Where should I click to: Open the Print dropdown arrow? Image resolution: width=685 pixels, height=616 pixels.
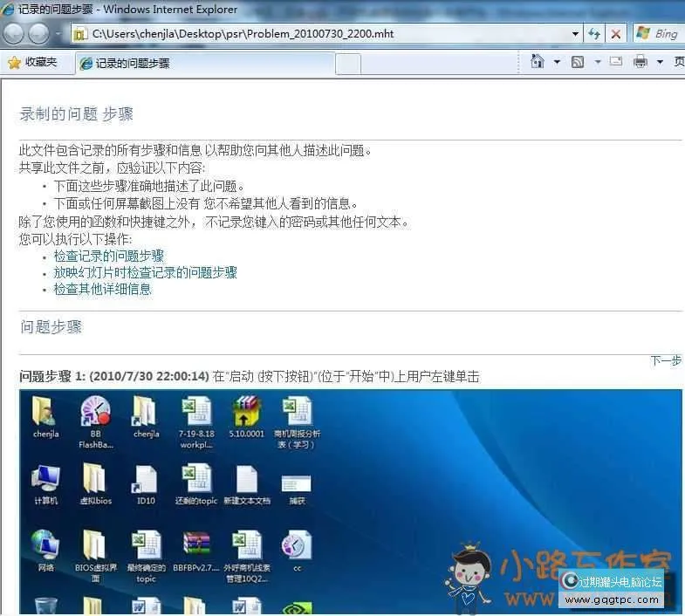(x=660, y=62)
